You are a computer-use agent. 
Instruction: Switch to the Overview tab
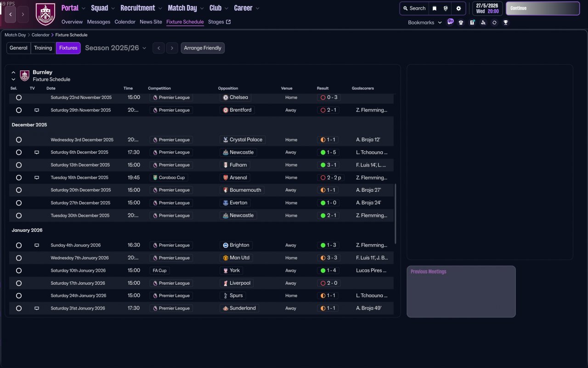72,22
